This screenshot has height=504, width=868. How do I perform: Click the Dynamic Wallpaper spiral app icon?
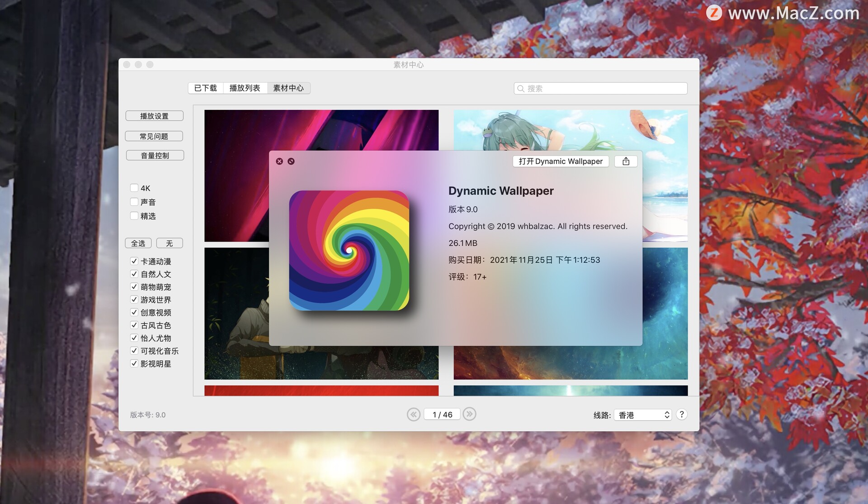click(x=349, y=251)
